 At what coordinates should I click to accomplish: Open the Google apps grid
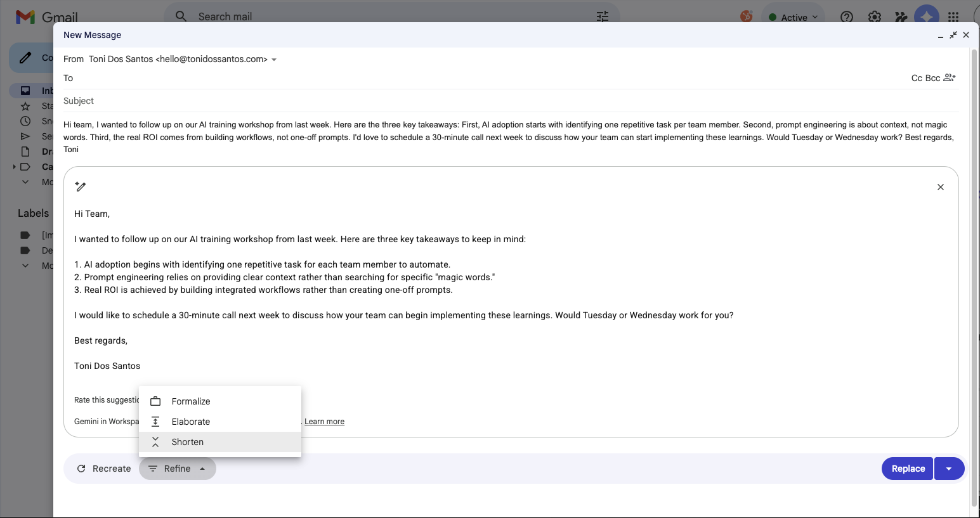(x=953, y=17)
